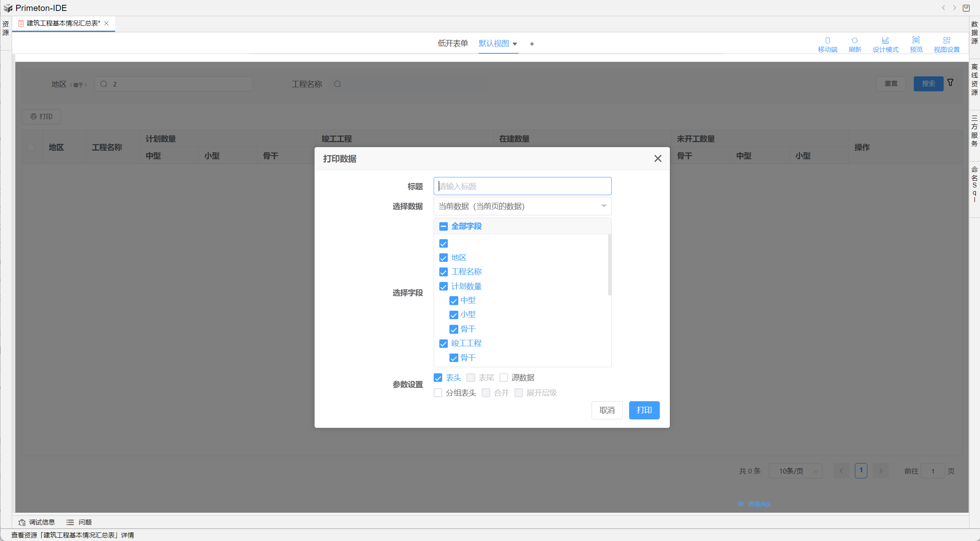The width and height of the screenshot is (980, 541).
Task: Open the 10条/页 page size dropdown
Action: point(795,471)
